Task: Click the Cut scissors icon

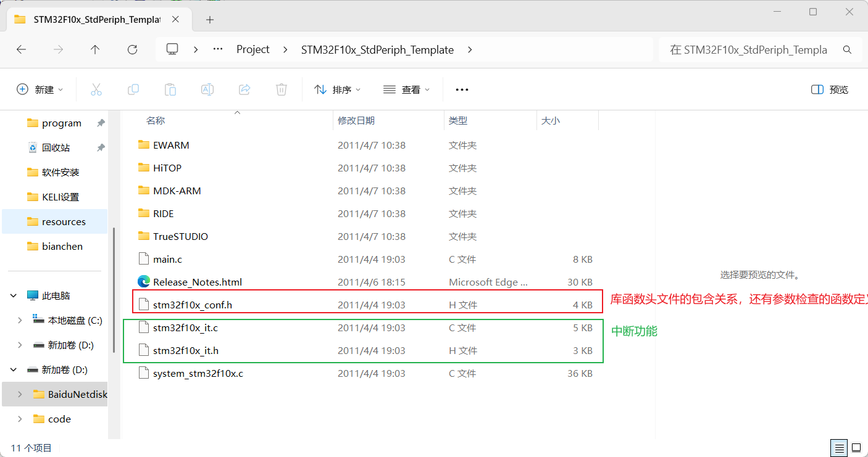Action: [96, 89]
